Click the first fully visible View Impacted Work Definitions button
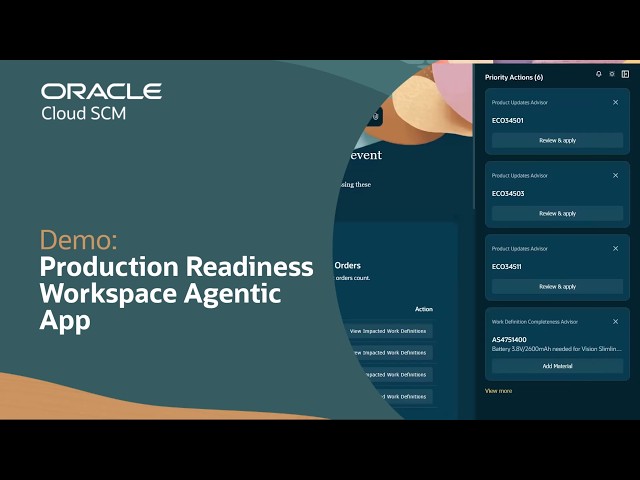Screen dimensions: 640x480 click(388, 331)
